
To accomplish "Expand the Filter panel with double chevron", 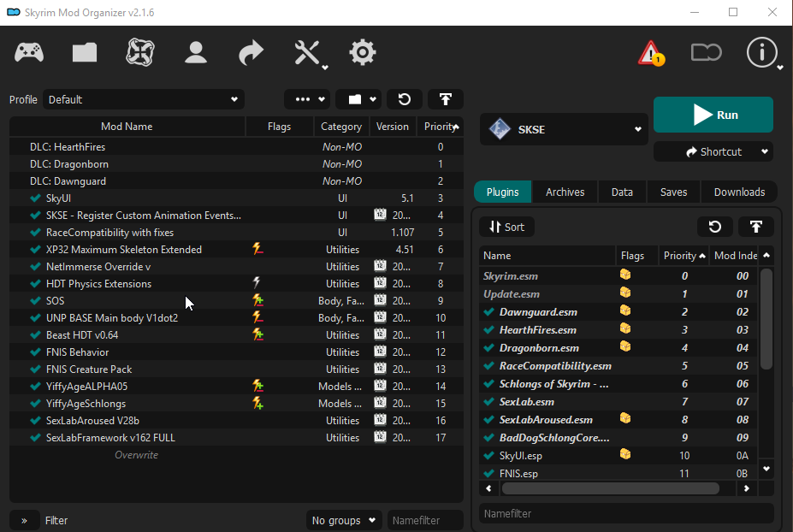I will [24, 520].
